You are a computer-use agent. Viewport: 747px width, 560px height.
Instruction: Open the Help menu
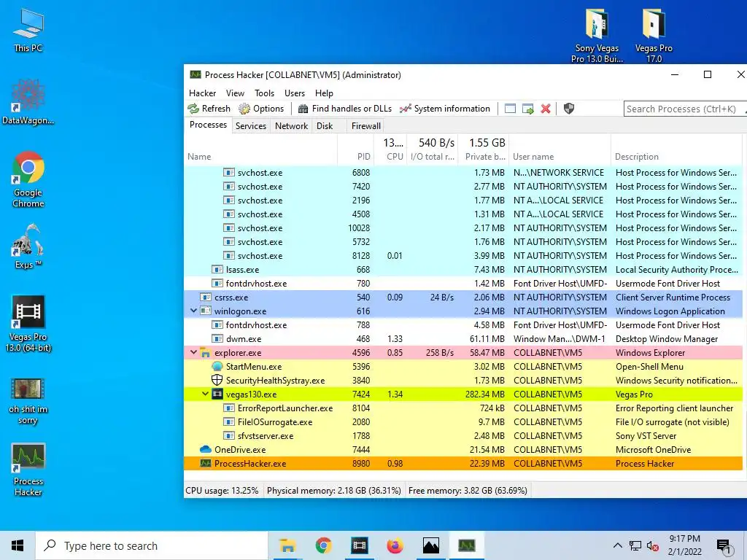[324, 93]
